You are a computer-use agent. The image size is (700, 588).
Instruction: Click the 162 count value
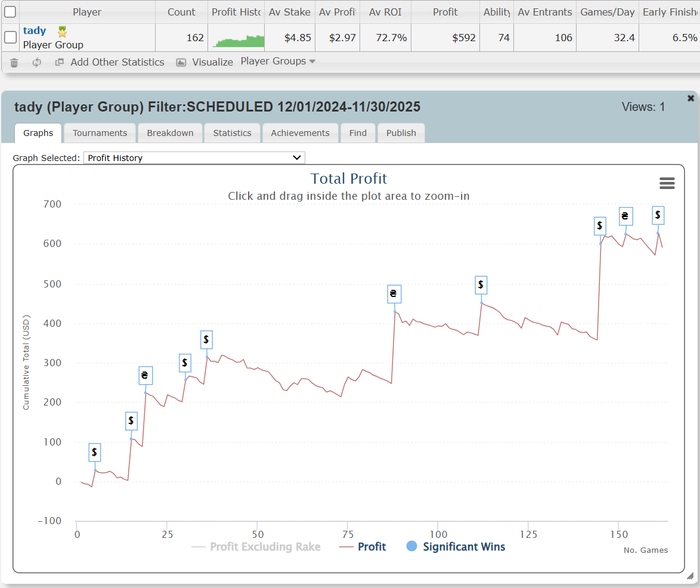(195, 38)
